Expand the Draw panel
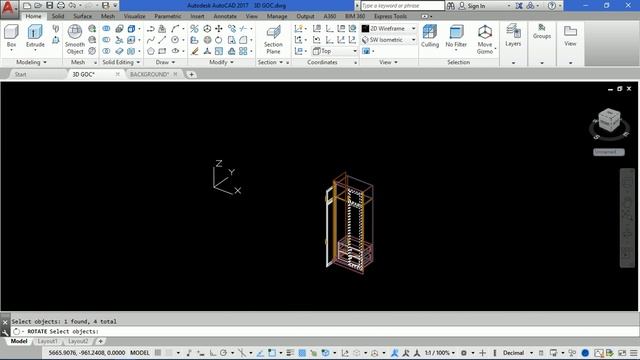The width and height of the screenshot is (640, 360). pos(165,62)
